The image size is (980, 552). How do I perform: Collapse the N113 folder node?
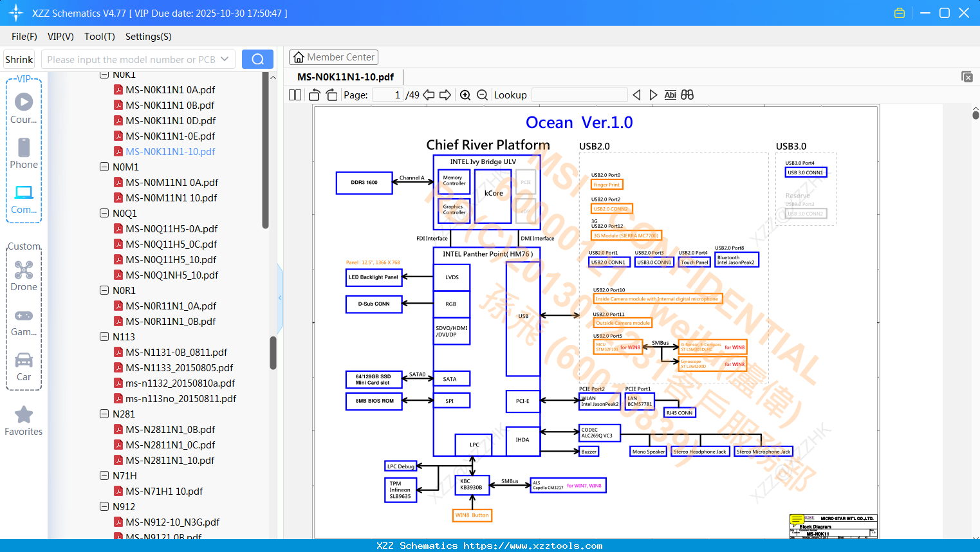[104, 336]
